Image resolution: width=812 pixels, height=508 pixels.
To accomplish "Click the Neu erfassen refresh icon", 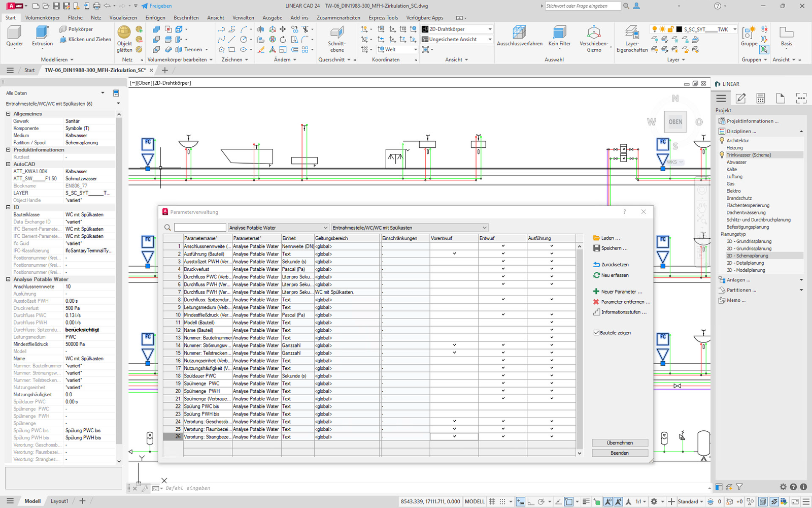I will tap(596, 275).
